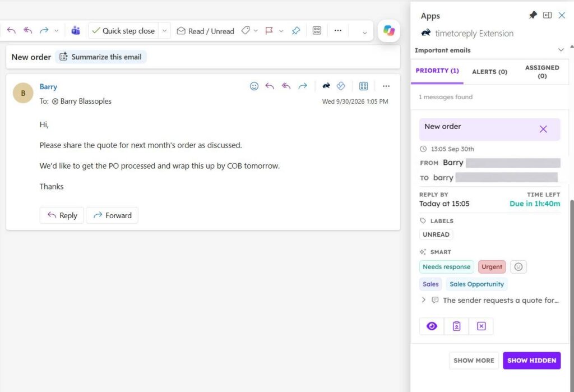Click the smiley reaction icon in message header
The image size is (574, 392).
[254, 86]
